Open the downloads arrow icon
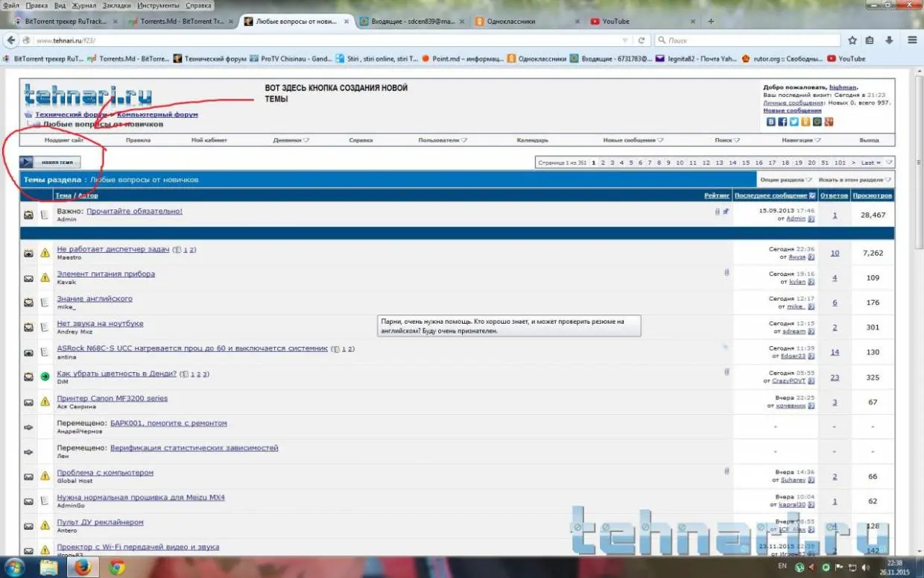The image size is (924, 578). 889,40
